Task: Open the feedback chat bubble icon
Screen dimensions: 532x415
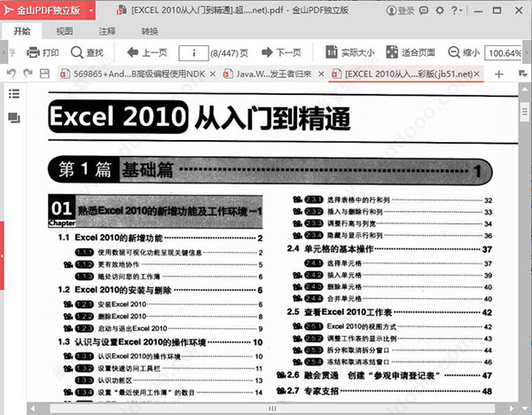Action: [x=424, y=11]
